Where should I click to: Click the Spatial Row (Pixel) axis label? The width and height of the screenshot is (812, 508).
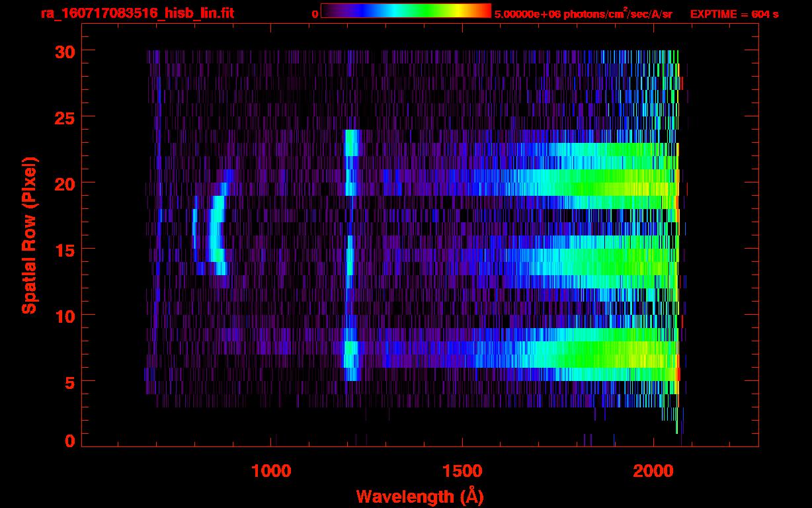pos(29,235)
